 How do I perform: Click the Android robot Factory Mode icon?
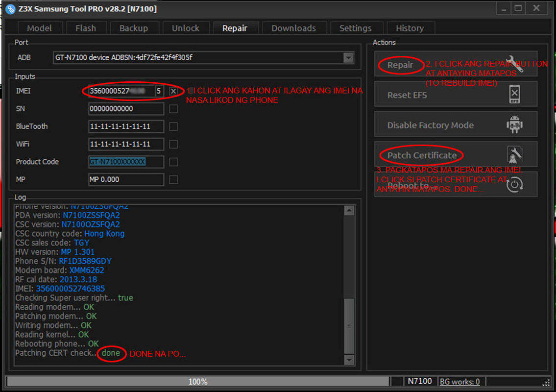coord(514,124)
